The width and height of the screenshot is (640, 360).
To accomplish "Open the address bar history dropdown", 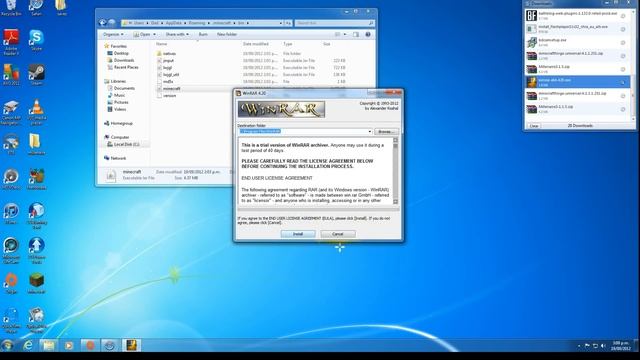I will 280,23.
